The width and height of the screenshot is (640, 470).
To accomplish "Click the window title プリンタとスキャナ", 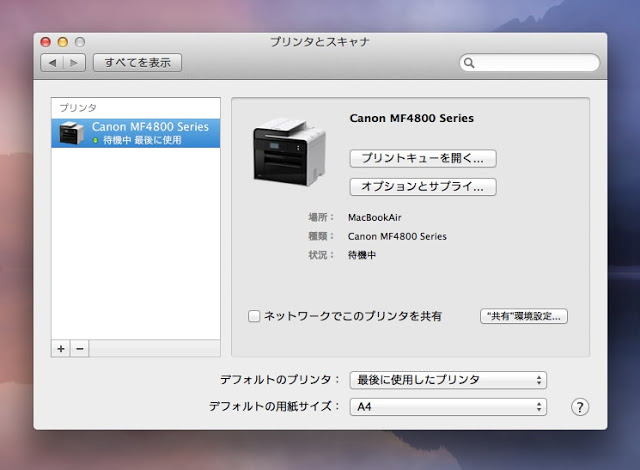I will click(320, 42).
